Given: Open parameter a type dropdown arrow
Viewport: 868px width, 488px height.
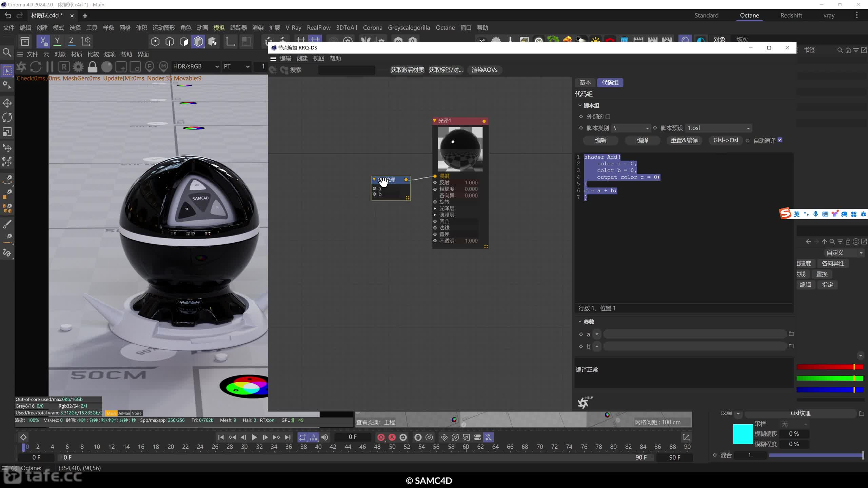Looking at the screenshot, I should (x=597, y=334).
